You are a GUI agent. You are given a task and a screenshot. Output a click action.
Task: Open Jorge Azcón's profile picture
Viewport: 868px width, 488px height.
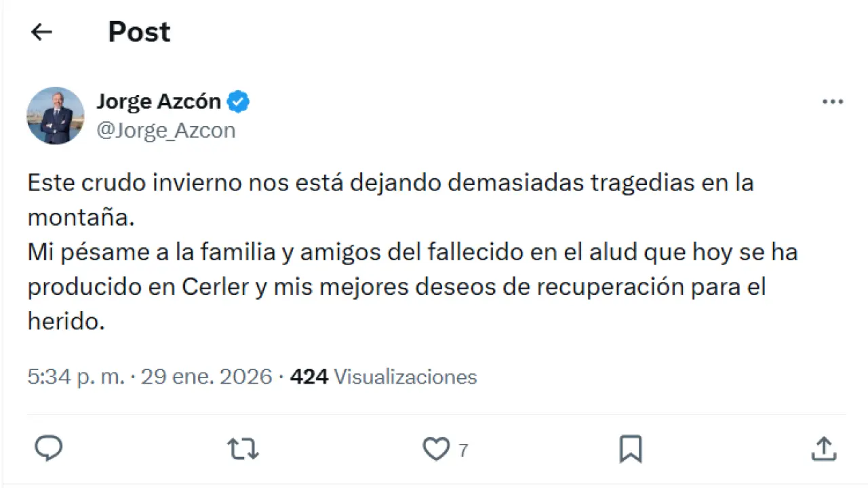56,115
